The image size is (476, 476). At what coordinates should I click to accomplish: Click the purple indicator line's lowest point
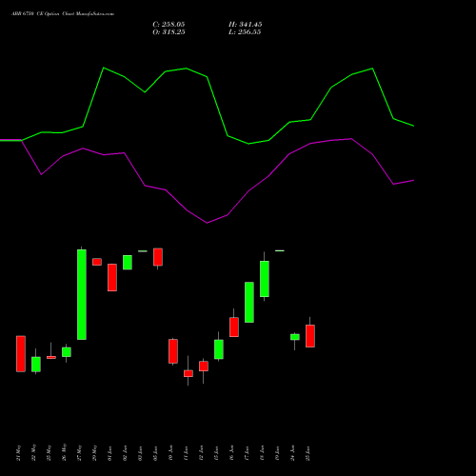(x=208, y=223)
